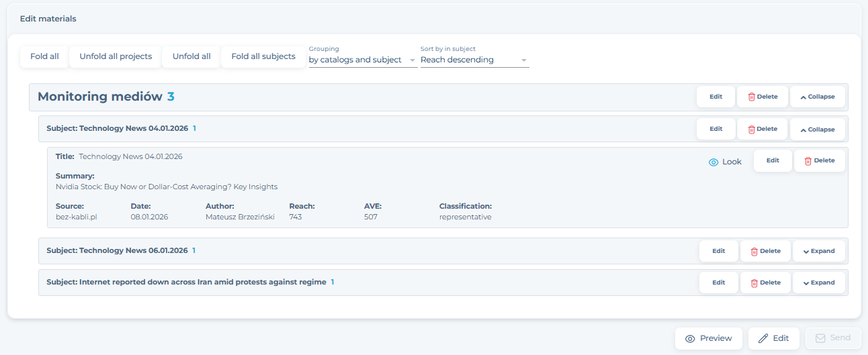Image resolution: width=868 pixels, height=355 pixels.
Task: Click the Send envelope button
Action: coord(833,338)
